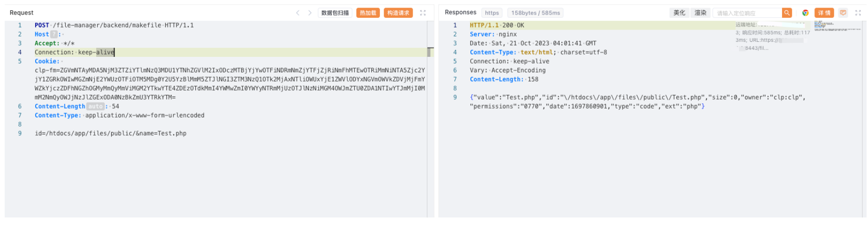The image size is (868, 225).
Task: Click the question mark badge beside Host
Action: tap(54, 34)
